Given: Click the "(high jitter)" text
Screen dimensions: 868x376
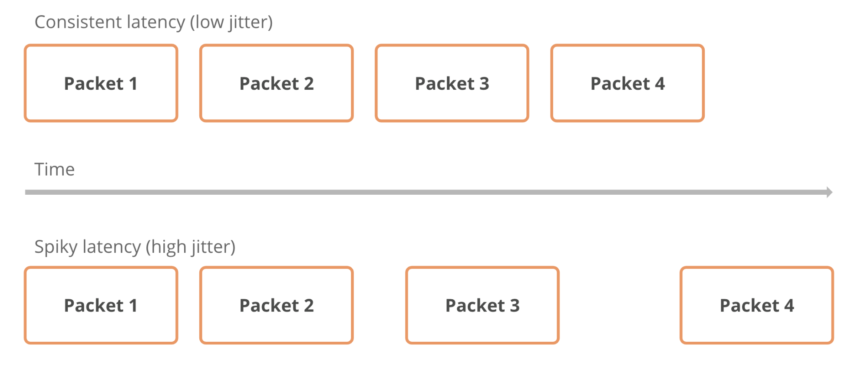Looking at the screenshot, I should (190, 247).
